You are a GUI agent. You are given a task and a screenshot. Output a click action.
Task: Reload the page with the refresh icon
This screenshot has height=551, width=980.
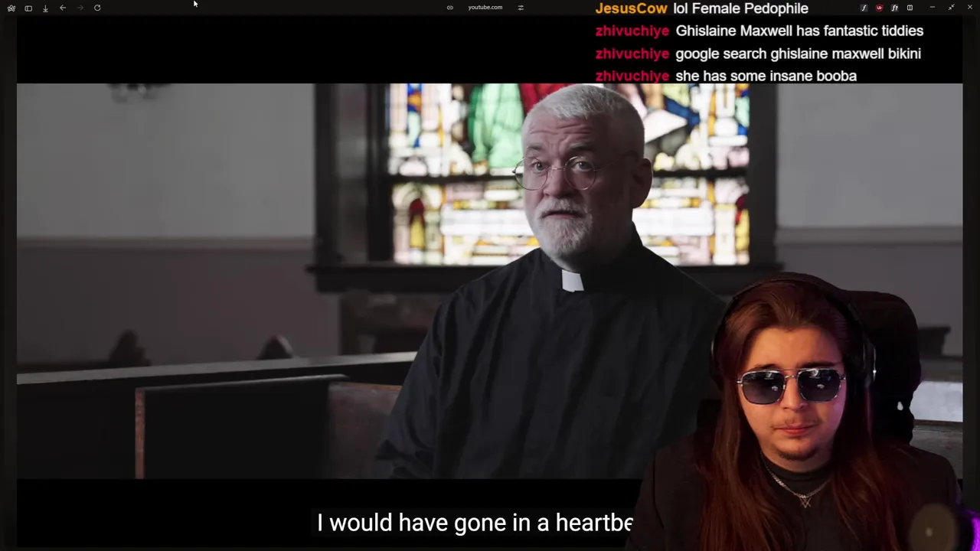(97, 8)
